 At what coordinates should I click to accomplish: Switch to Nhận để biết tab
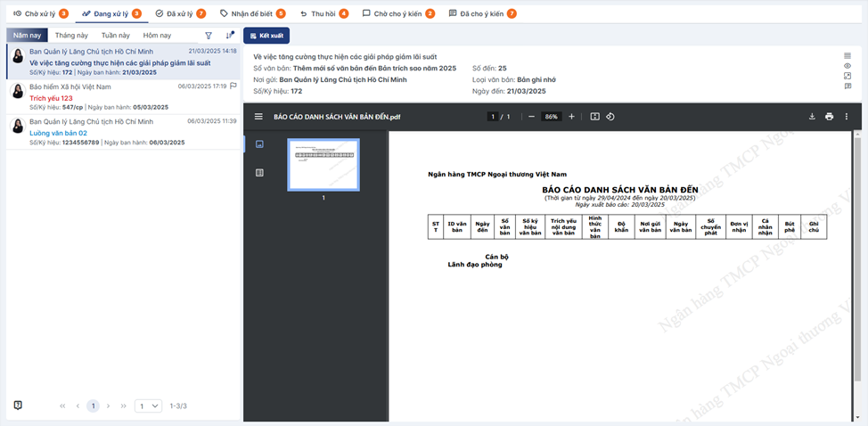click(x=253, y=13)
